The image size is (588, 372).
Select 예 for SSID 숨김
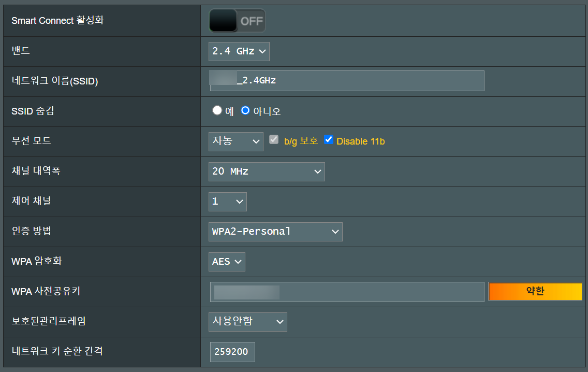coord(217,110)
